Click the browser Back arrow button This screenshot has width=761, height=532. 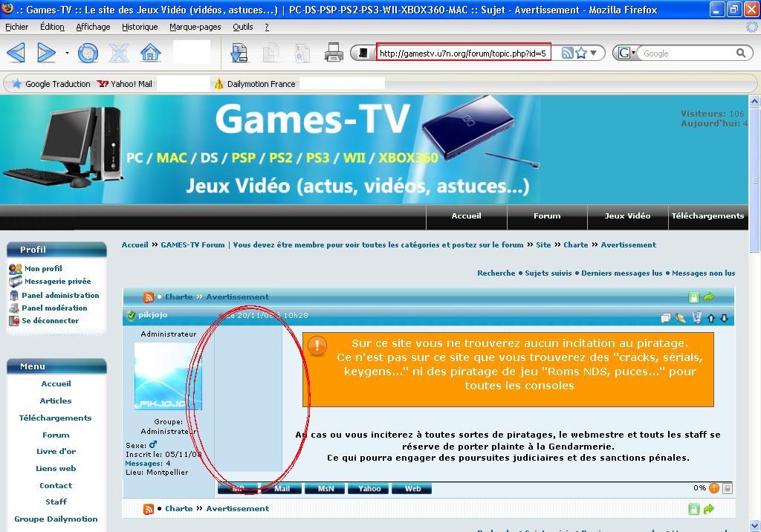tap(16, 53)
